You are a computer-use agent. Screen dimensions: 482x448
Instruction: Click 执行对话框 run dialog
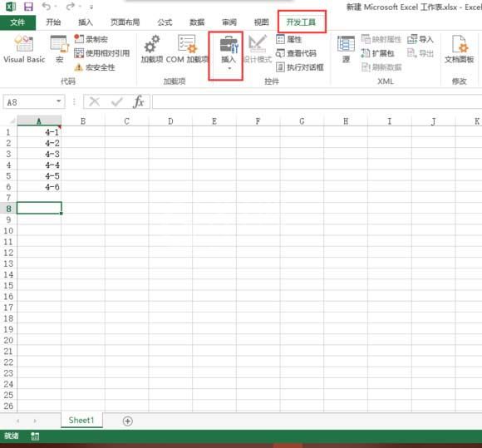click(300, 67)
